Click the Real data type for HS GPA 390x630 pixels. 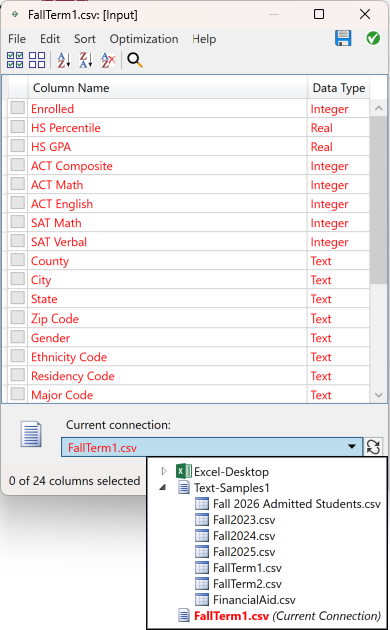coord(322,147)
